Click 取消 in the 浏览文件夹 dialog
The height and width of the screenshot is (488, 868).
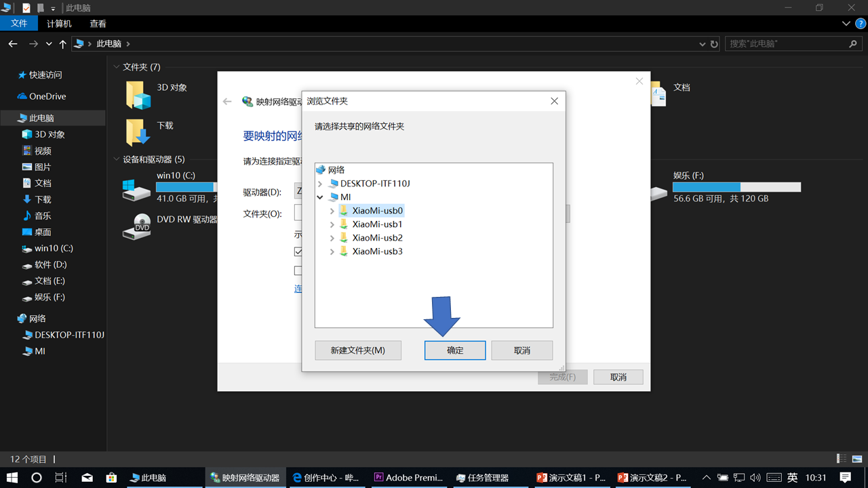pos(522,350)
